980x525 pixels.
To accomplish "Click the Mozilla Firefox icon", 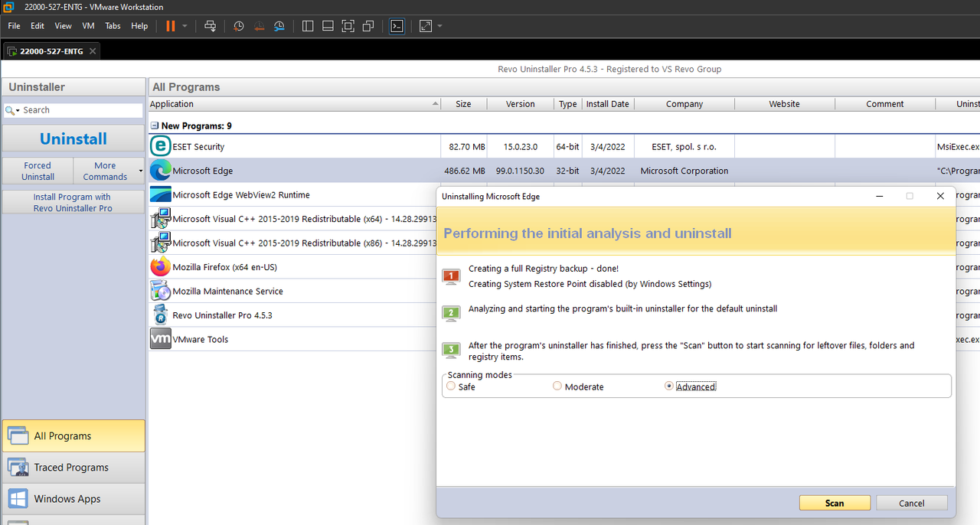I will click(160, 267).
